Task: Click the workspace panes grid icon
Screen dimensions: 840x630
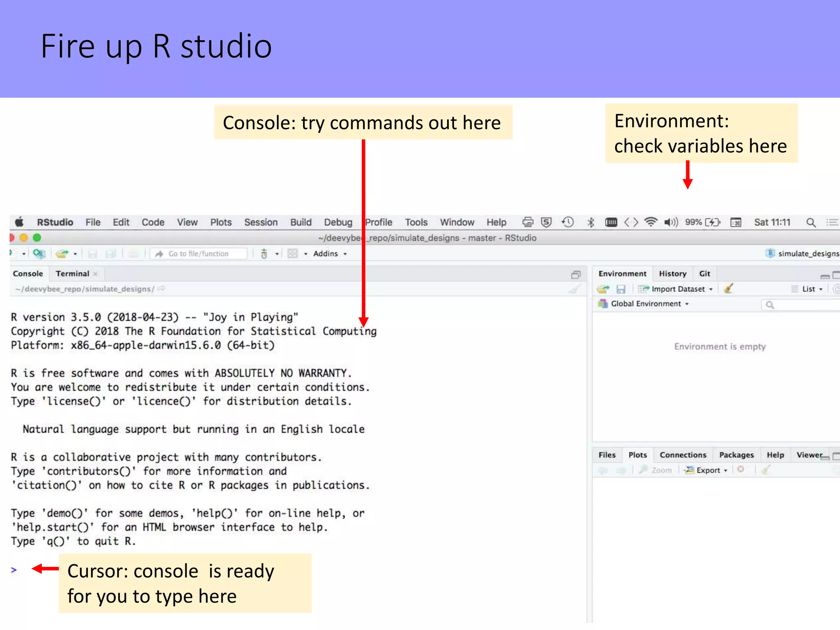Action: tap(292, 254)
